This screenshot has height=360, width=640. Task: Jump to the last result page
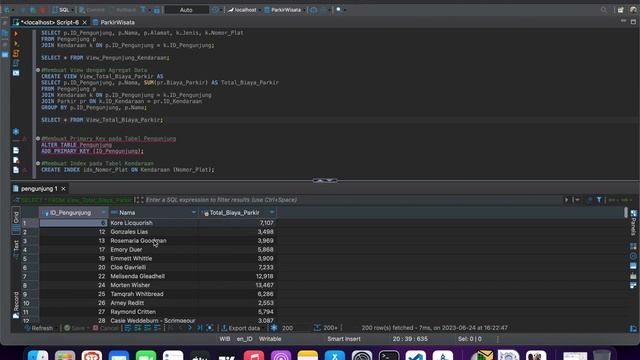coord(200,328)
